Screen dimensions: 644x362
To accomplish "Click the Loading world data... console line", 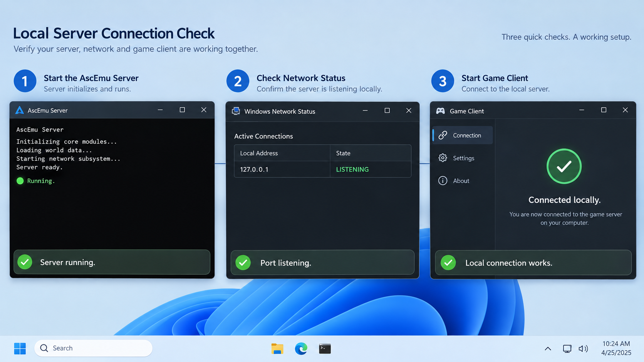I will (54, 150).
